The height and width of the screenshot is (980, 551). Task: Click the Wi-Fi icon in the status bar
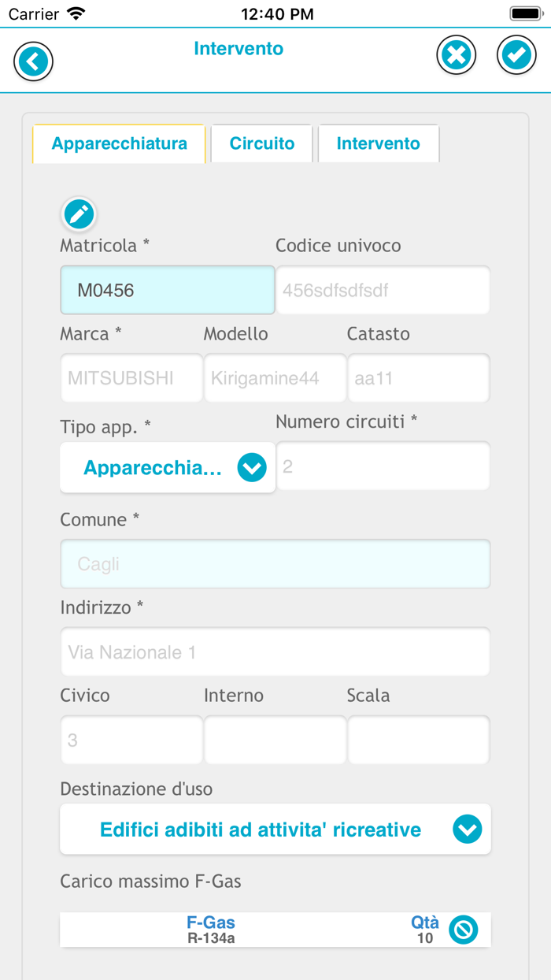click(76, 13)
